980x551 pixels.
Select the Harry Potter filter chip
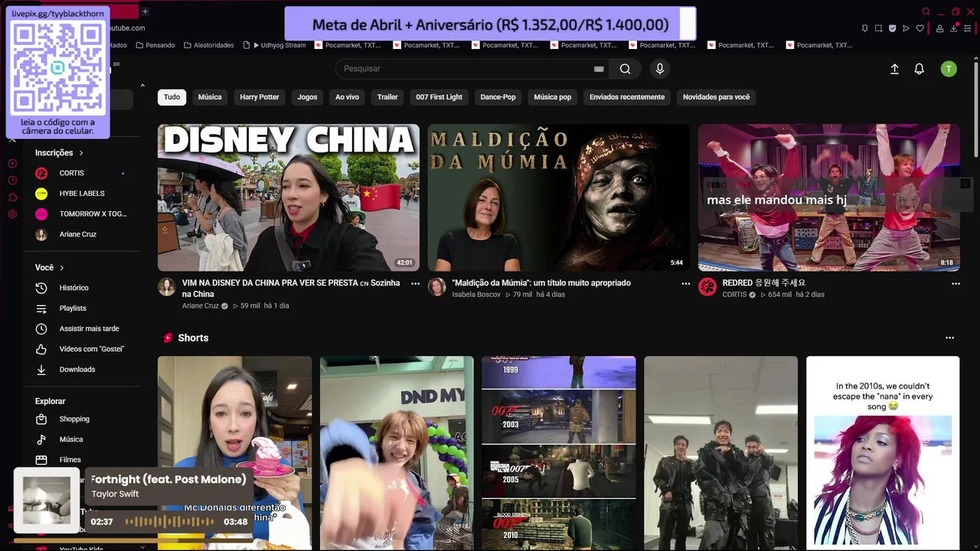pos(260,97)
